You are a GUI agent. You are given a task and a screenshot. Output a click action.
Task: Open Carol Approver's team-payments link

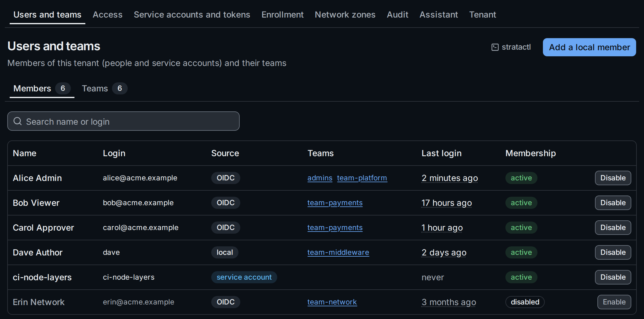pos(335,228)
